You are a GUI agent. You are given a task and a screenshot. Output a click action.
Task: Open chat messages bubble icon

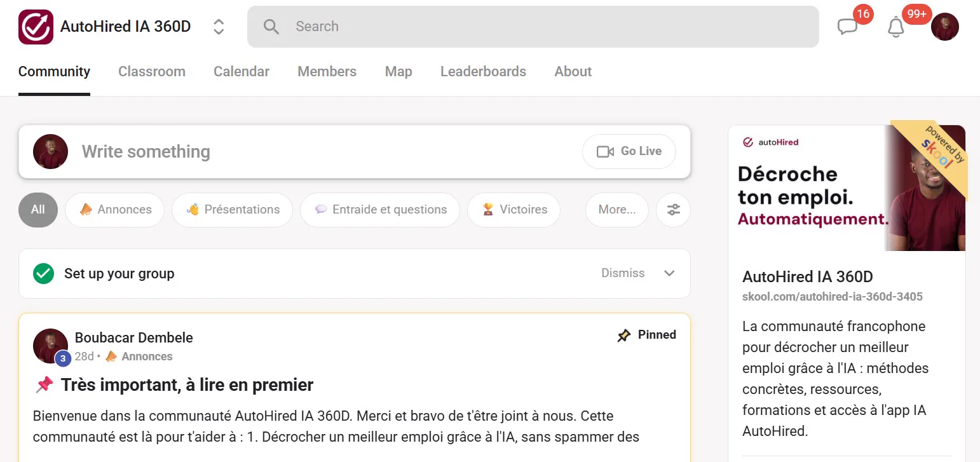(847, 27)
